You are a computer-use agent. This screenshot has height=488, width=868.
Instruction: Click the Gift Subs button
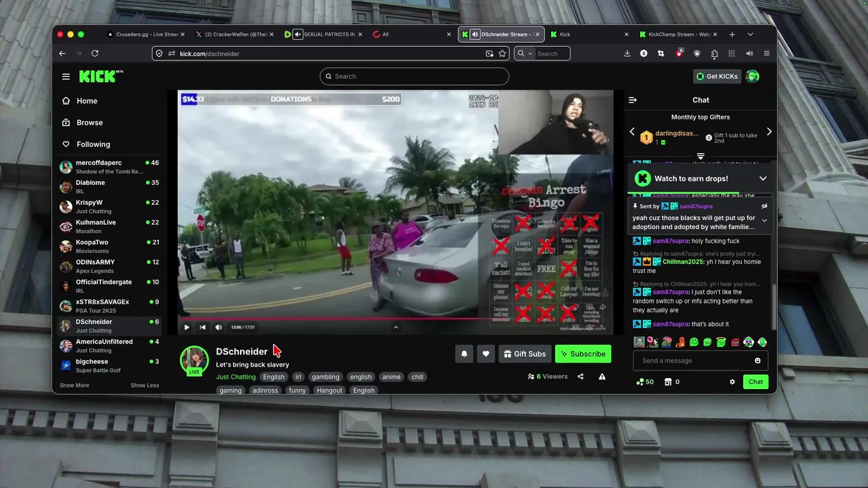(x=525, y=354)
